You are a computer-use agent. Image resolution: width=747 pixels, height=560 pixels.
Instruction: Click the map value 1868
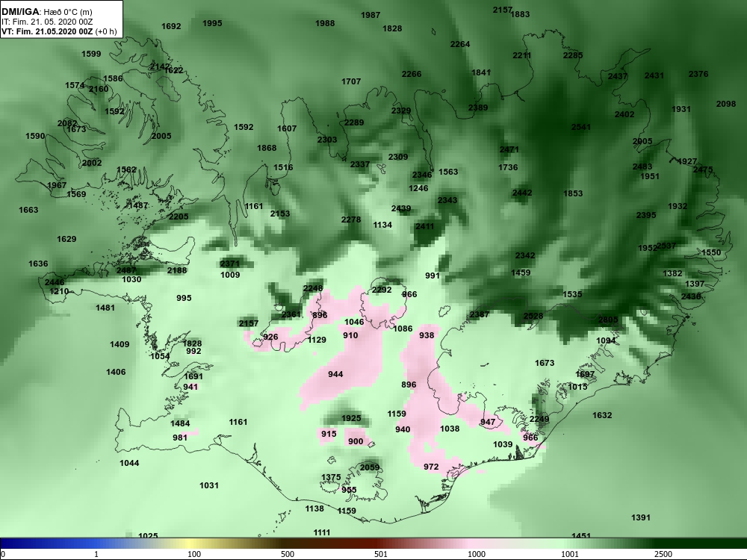tap(267, 148)
